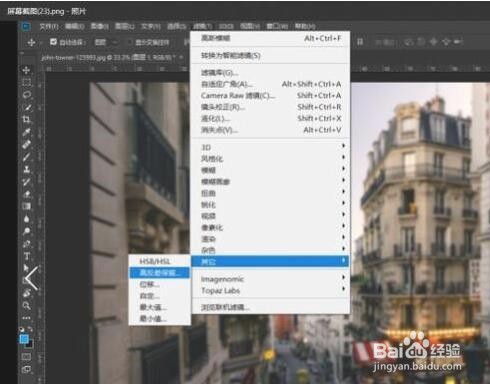Expand the 风格化 submenu
The width and height of the screenshot is (490, 384).
[270, 159]
